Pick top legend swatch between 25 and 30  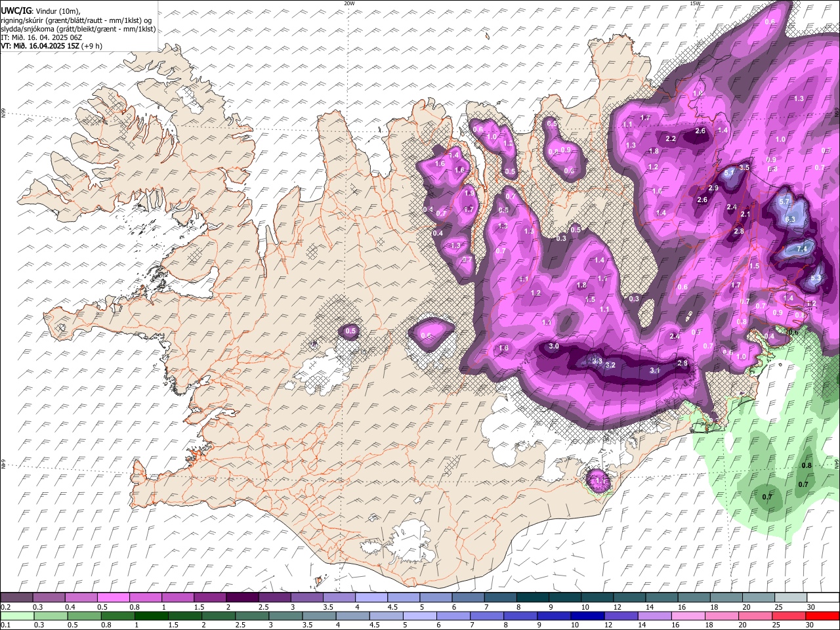(790, 598)
